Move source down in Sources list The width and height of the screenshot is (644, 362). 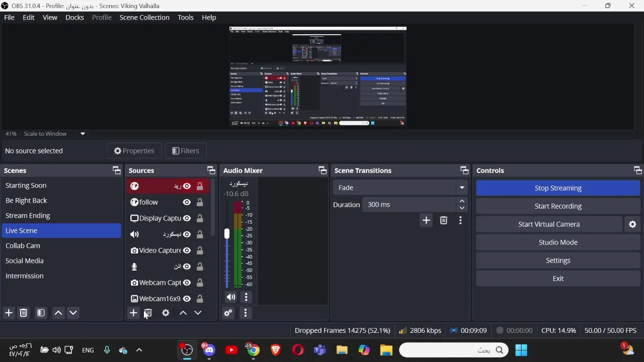tap(198, 313)
